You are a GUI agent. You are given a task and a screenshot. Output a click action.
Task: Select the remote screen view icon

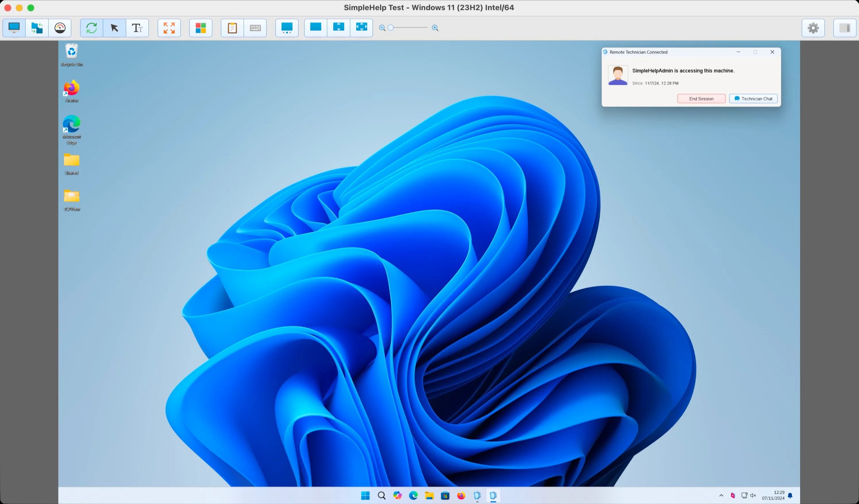(x=14, y=28)
